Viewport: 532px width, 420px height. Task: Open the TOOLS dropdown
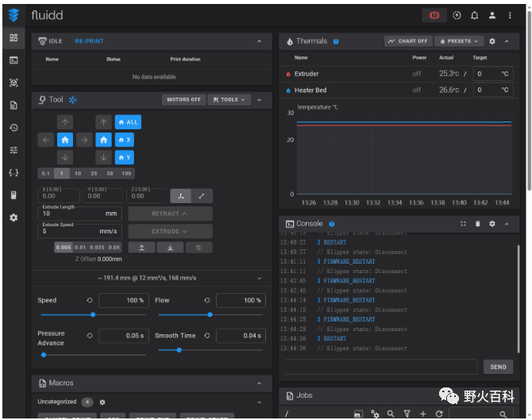click(x=229, y=100)
